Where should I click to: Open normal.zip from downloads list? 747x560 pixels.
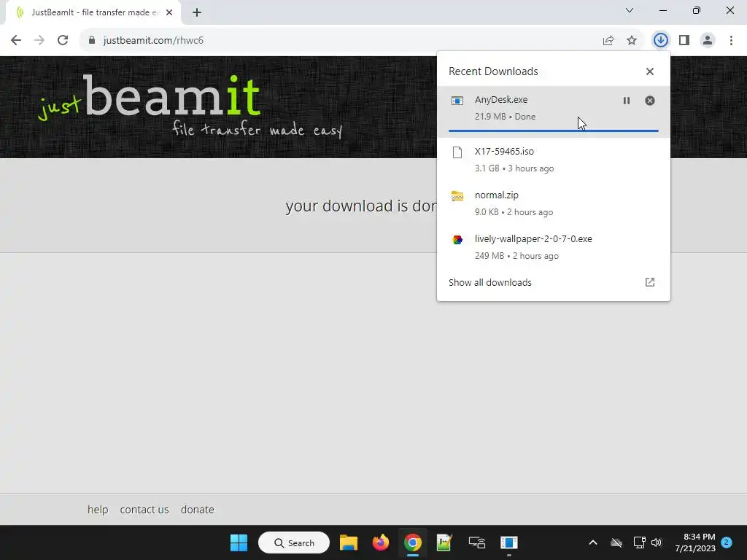click(554, 203)
